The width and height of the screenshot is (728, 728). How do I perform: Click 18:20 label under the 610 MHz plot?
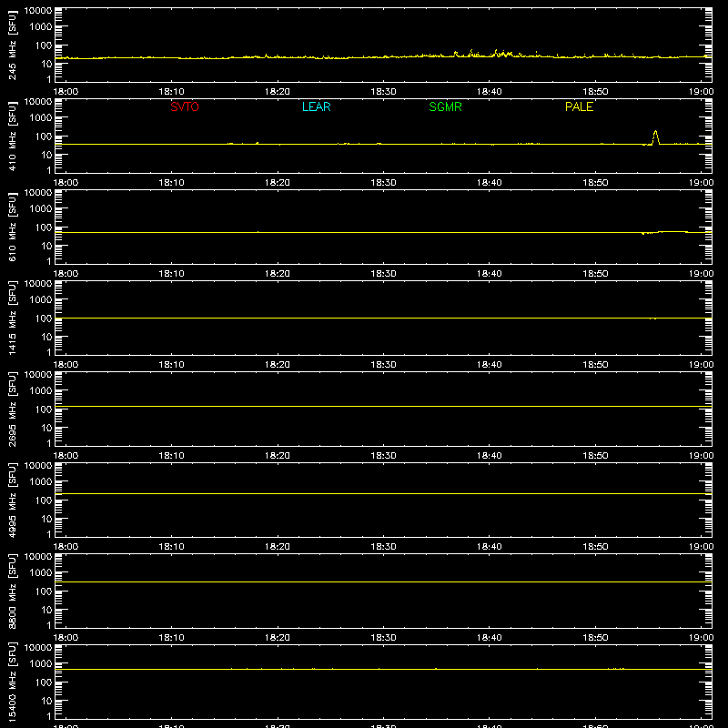[278, 274]
